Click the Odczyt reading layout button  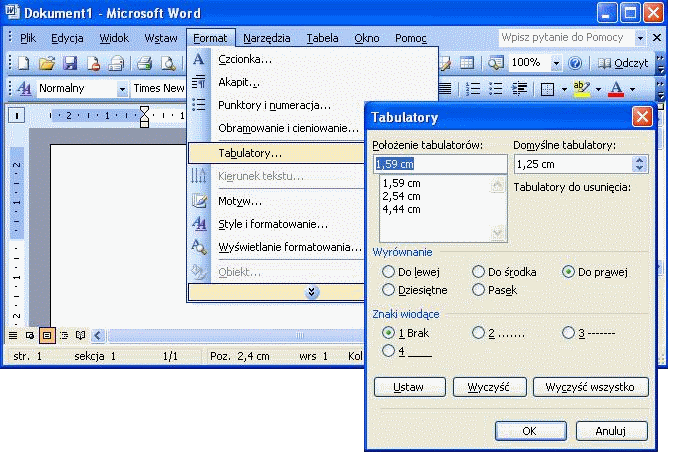pyautogui.click(x=622, y=63)
